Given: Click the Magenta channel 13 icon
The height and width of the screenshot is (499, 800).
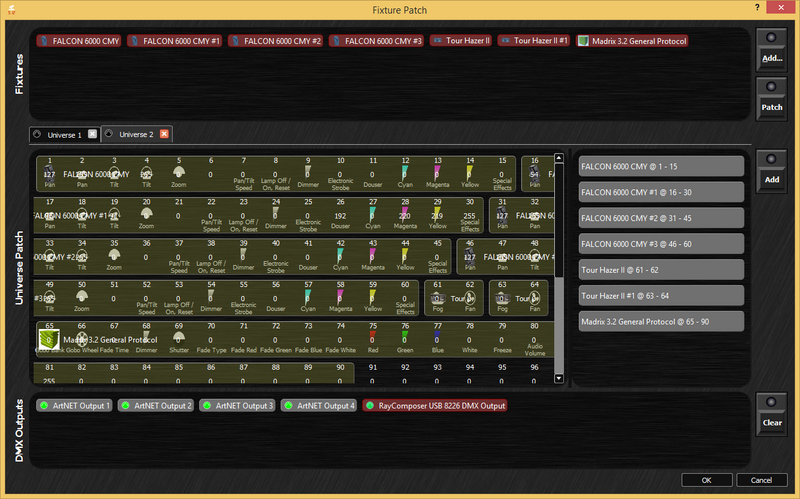Looking at the screenshot, I should [437, 171].
